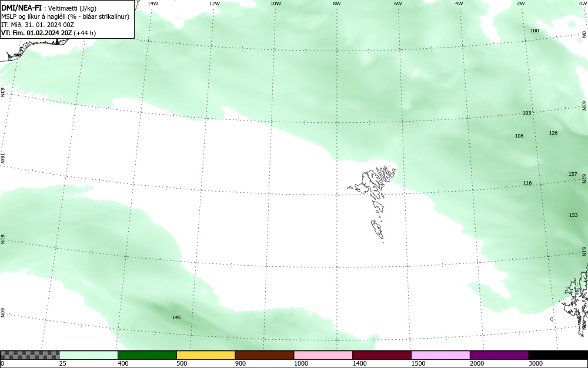Image resolution: width=588 pixels, height=368 pixels.
Task: Click the legend value 1000
Action: pos(300,363)
